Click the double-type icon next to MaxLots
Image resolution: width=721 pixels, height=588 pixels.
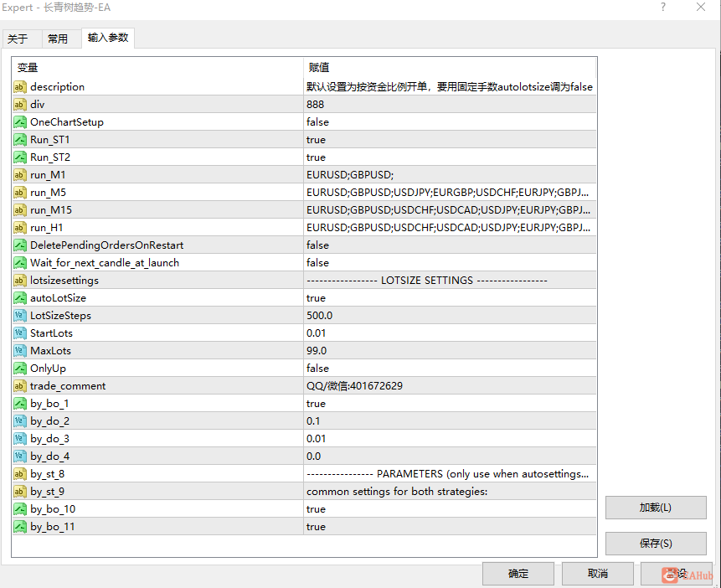point(20,351)
